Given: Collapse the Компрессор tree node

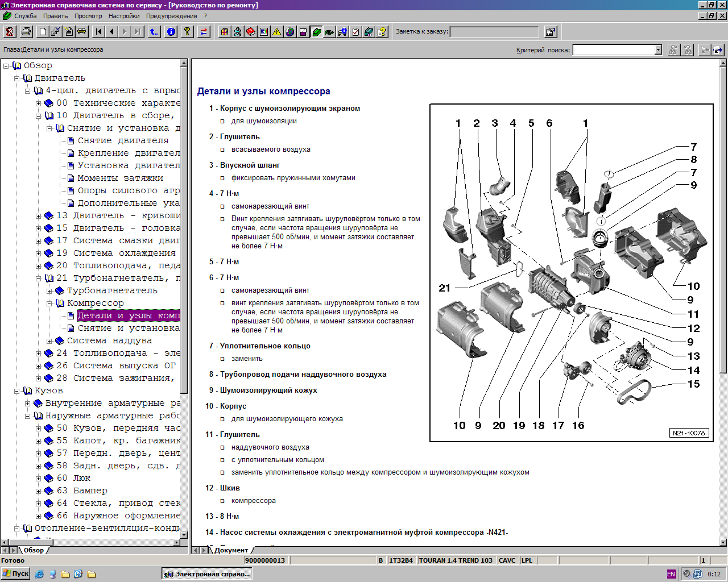Looking at the screenshot, I should point(49,304).
